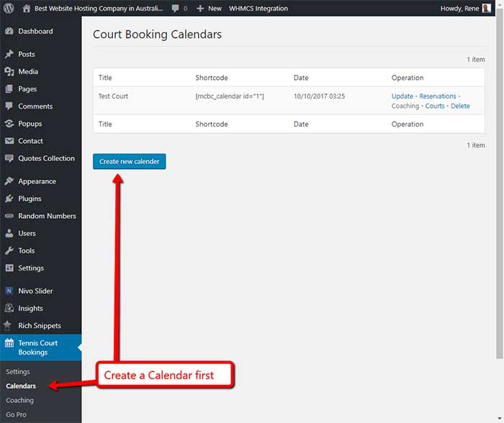Click Update link for Test Court
The height and width of the screenshot is (423, 504).
pyautogui.click(x=402, y=96)
